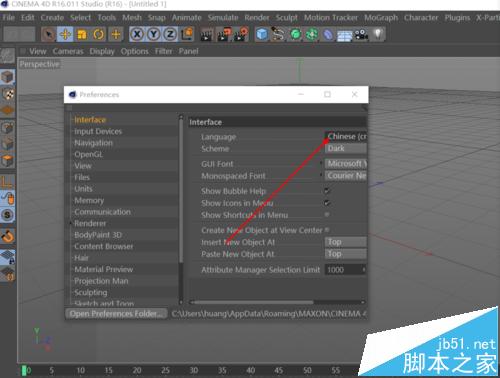Open the MoGraph menu
The height and width of the screenshot is (378, 500).
(381, 18)
